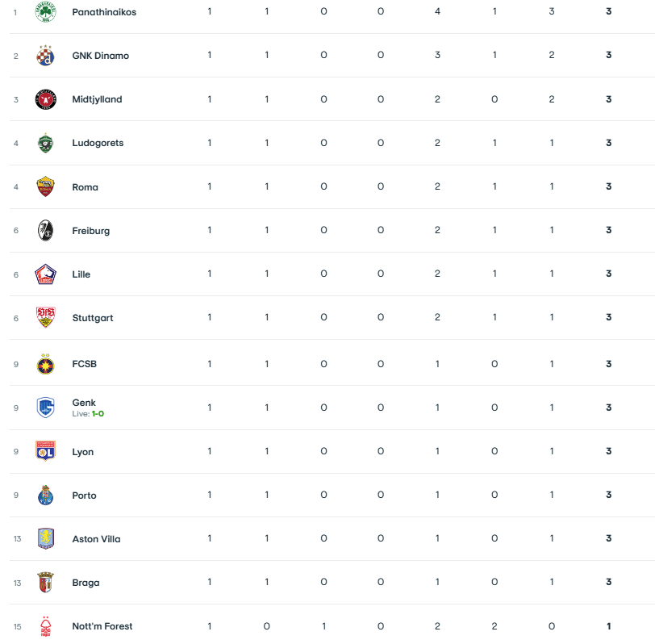Open the Nott'm Forest team name link

click(x=102, y=626)
